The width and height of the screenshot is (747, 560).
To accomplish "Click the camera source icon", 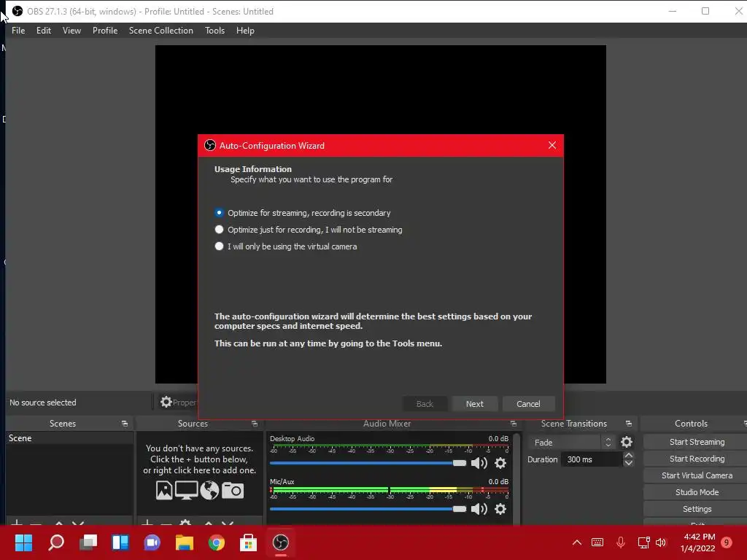I will pyautogui.click(x=233, y=491).
